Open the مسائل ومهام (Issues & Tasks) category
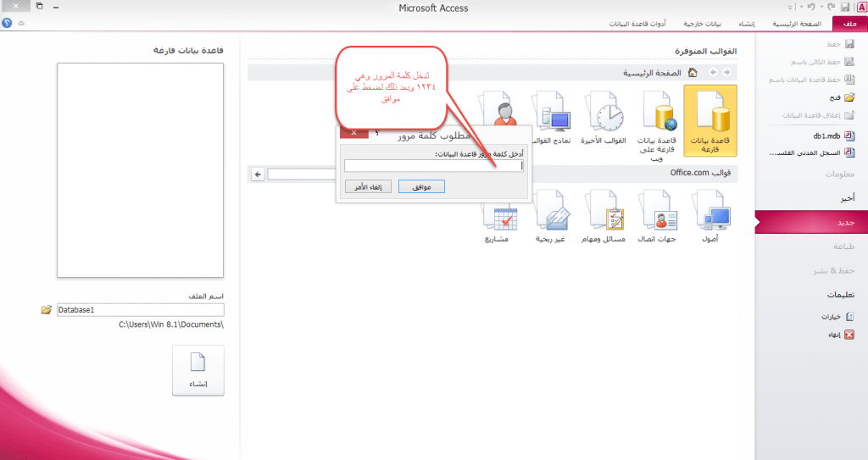 (604, 216)
